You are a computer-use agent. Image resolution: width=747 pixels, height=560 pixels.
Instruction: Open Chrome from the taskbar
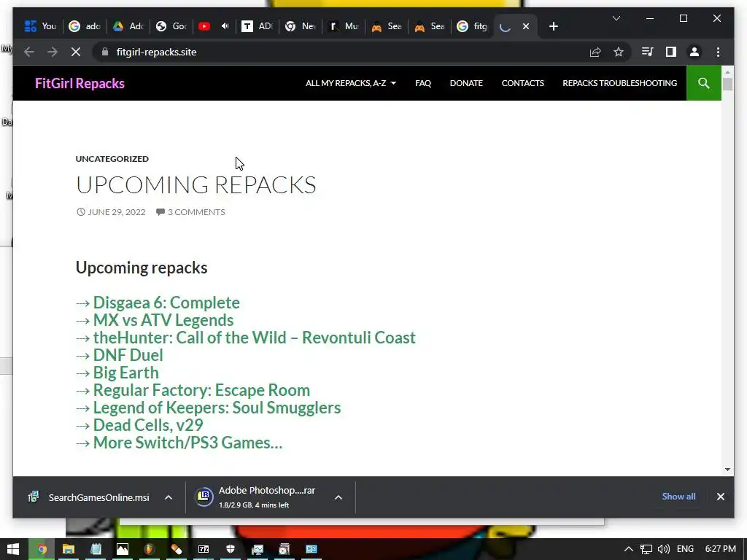(x=42, y=549)
